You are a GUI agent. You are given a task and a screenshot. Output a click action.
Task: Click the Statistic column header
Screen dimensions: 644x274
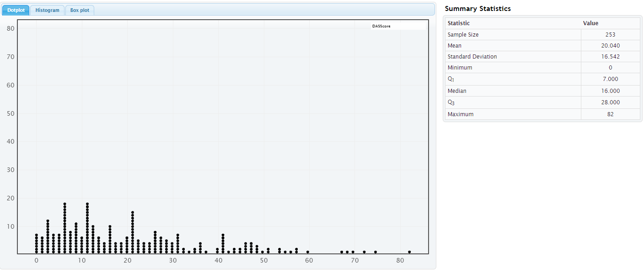coord(459,23)
